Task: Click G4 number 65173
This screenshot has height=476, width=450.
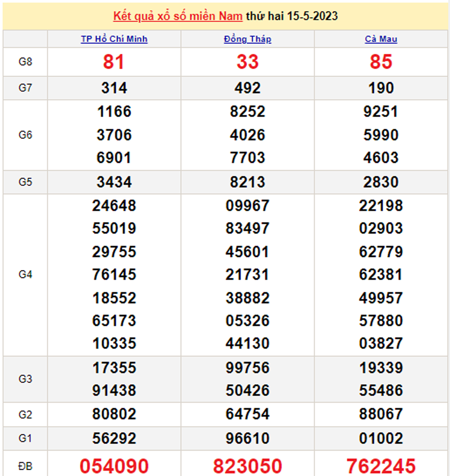Action: (x=114, y=321)
